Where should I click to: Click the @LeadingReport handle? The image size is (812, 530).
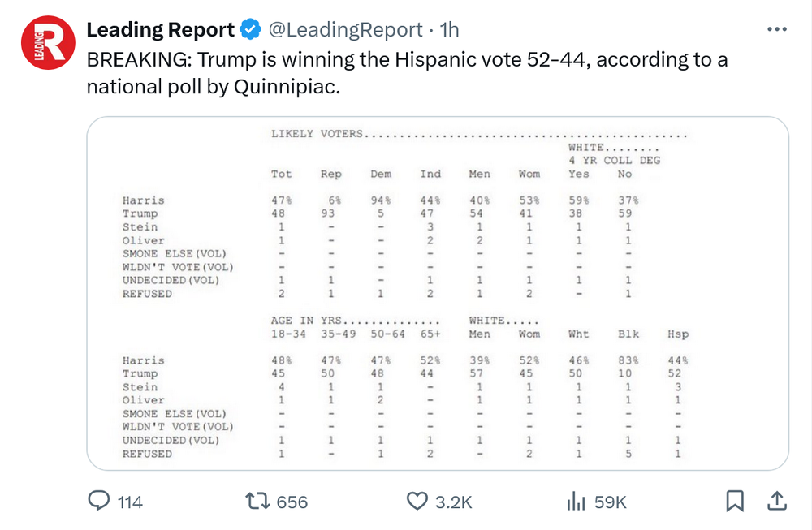coord(345,30)
